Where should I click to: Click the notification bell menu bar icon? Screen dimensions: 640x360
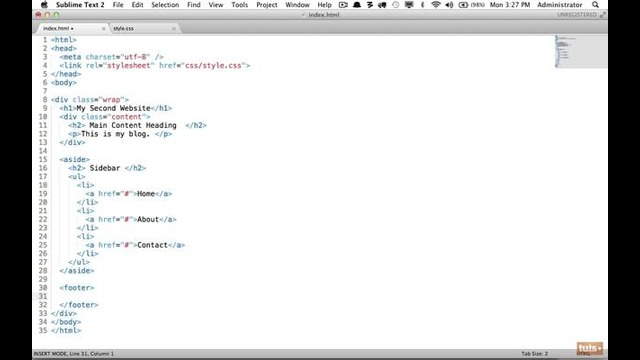coord(357,5)
